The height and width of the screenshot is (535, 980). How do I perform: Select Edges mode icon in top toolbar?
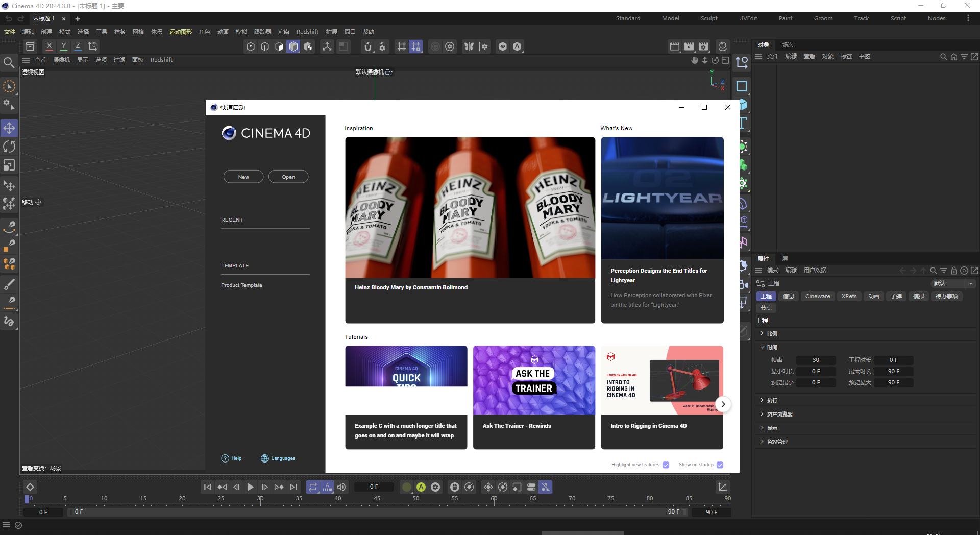click(265, 46)
